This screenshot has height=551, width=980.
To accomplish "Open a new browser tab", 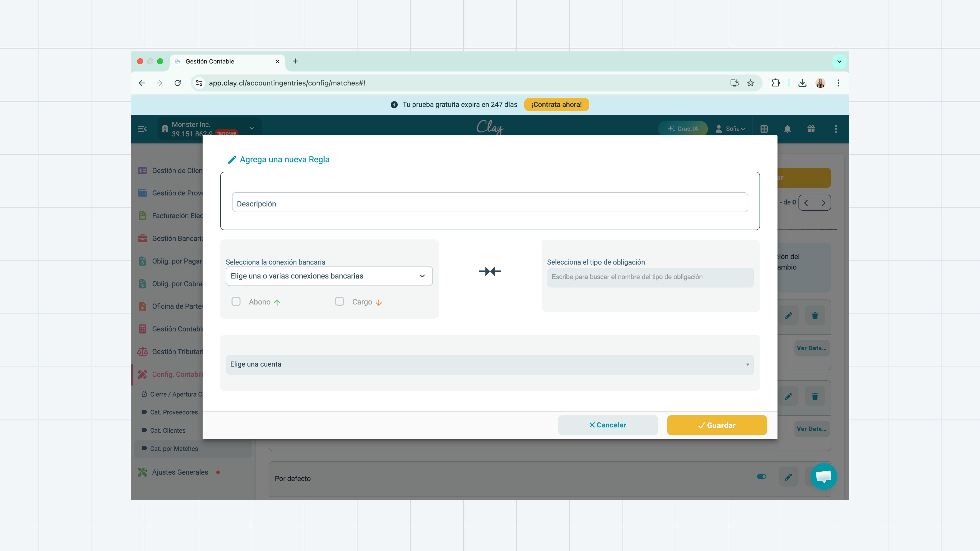I will tap(295, 61).
